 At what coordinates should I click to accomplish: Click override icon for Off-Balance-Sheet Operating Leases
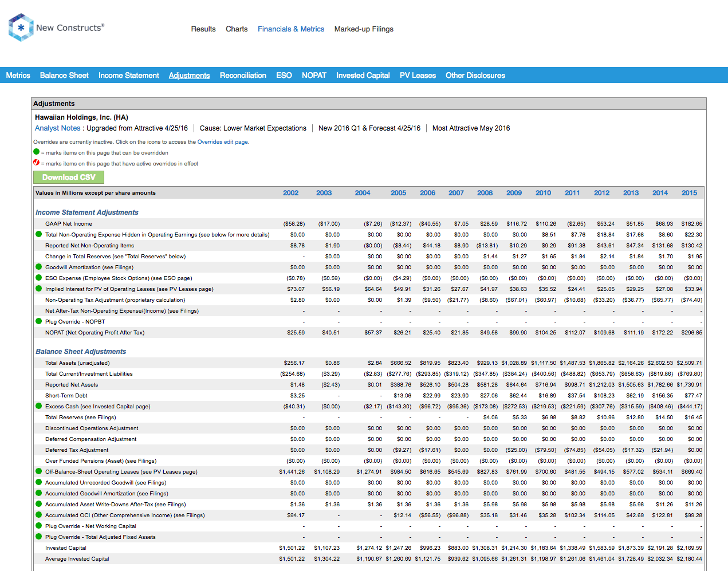pyautogui.click(x=39, y=471)
